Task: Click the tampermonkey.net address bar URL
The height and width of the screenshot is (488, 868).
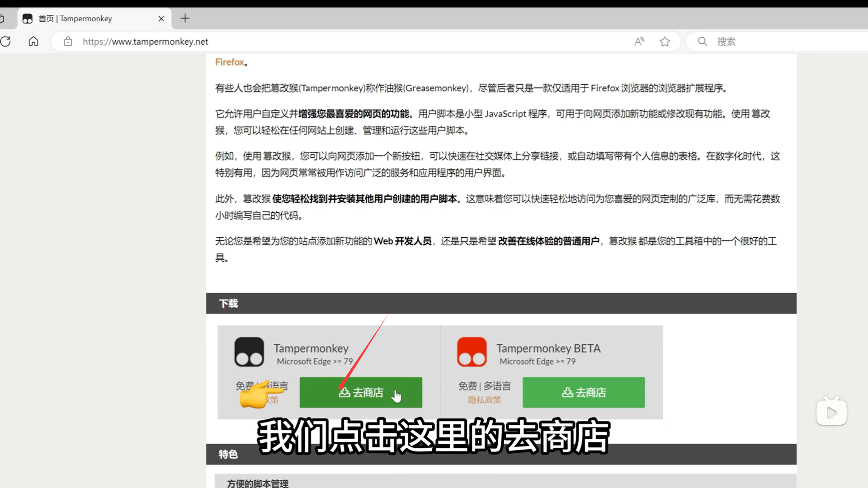Action: coord(145,42)
